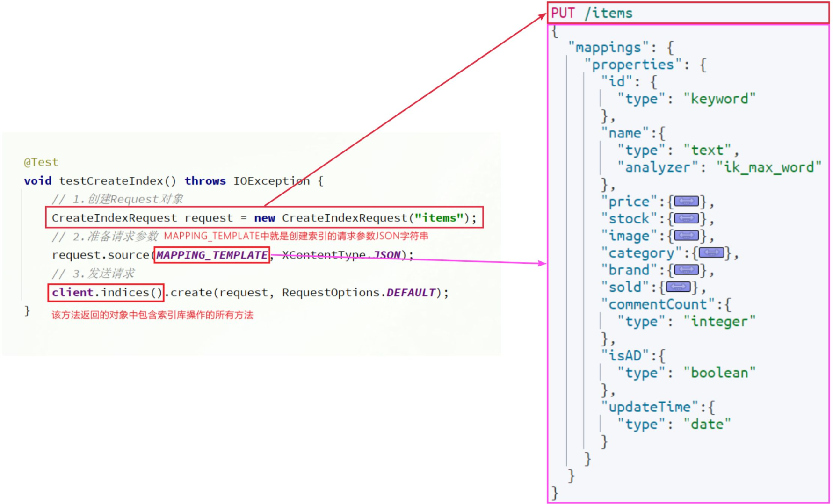833x504 pixels.
Task: Click the "boolean" type value
Action: [x=719, y=373]
